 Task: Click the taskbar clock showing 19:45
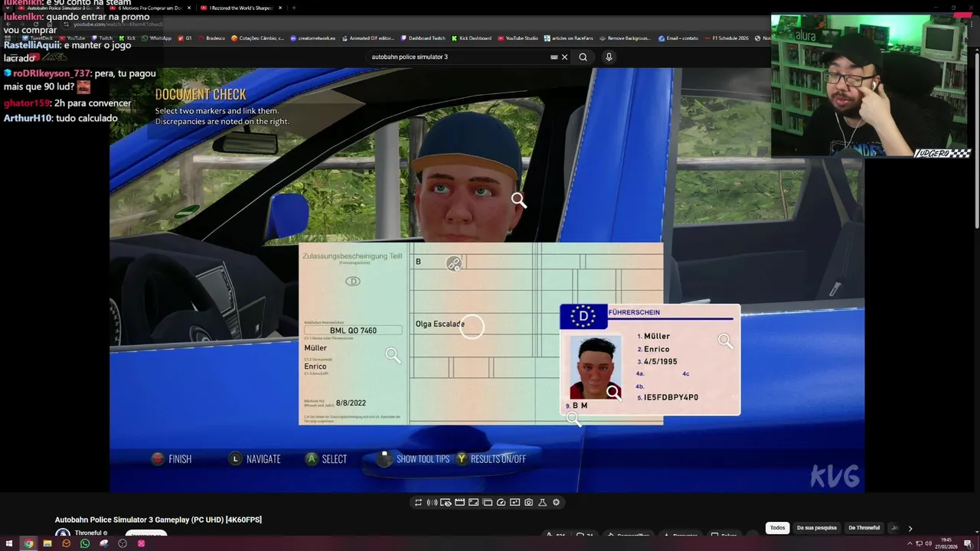(947, 543)
